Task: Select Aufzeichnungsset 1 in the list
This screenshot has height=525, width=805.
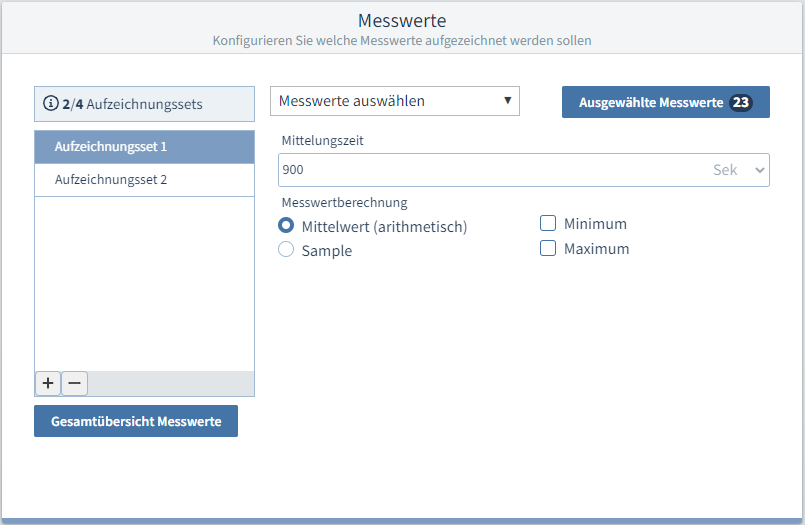Action: [144, 147]
